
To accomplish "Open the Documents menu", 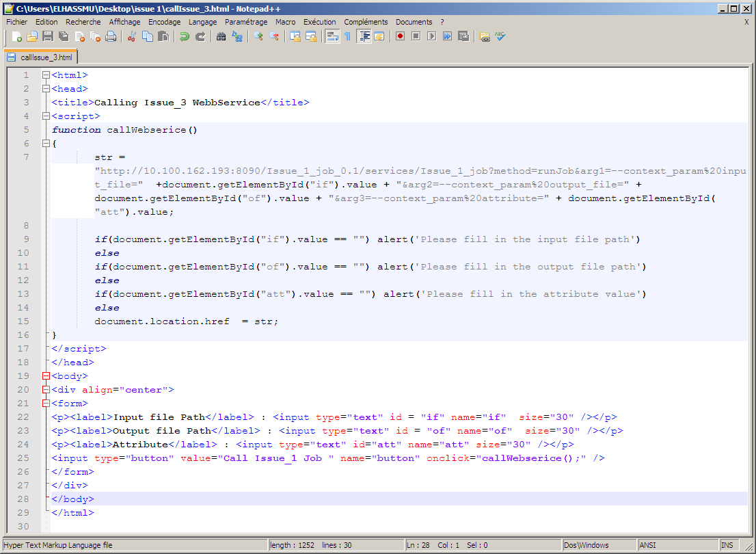I will [x=414, y=22].
